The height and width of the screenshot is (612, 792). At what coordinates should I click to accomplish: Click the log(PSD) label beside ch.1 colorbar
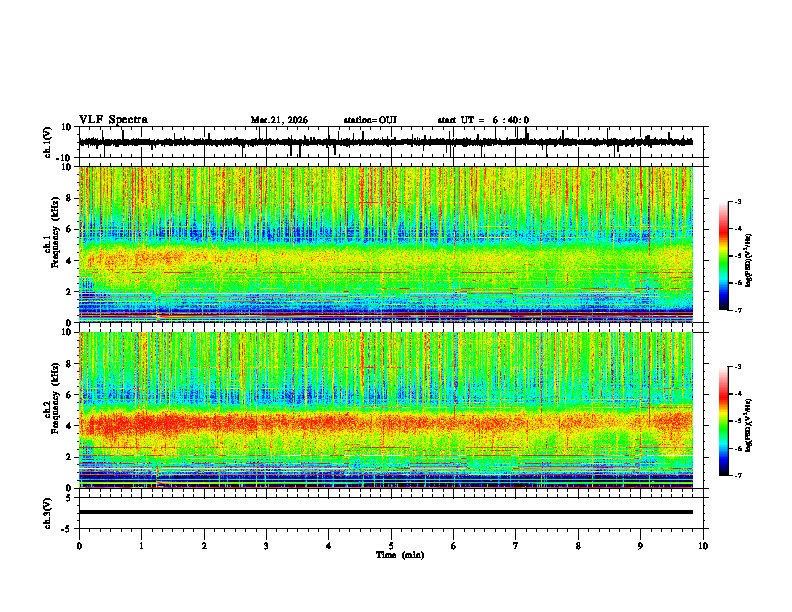749,260
